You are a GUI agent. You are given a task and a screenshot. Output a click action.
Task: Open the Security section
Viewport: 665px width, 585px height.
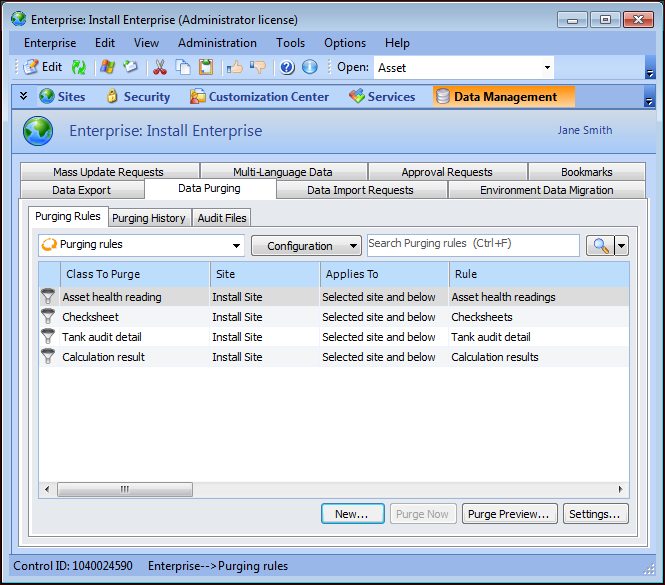(x=137, y=97)
